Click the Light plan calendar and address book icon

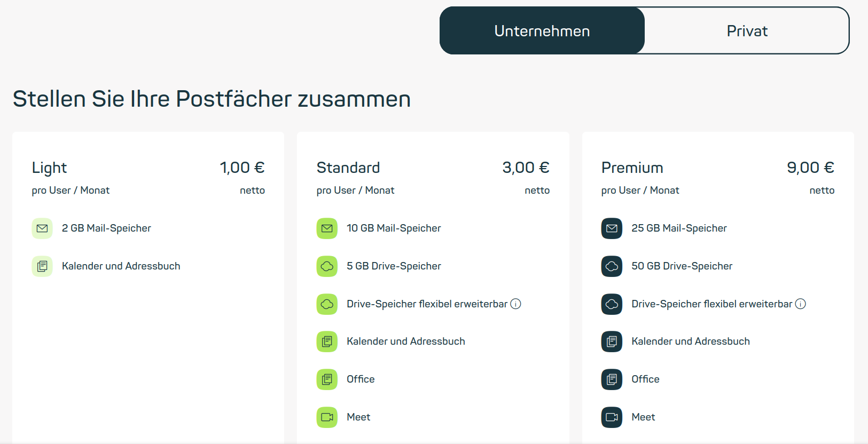click(42, 266)
